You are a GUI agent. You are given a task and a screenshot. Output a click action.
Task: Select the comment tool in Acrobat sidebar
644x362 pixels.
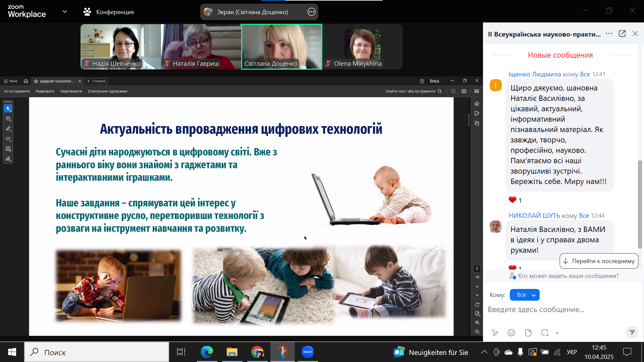click(8, 119)
